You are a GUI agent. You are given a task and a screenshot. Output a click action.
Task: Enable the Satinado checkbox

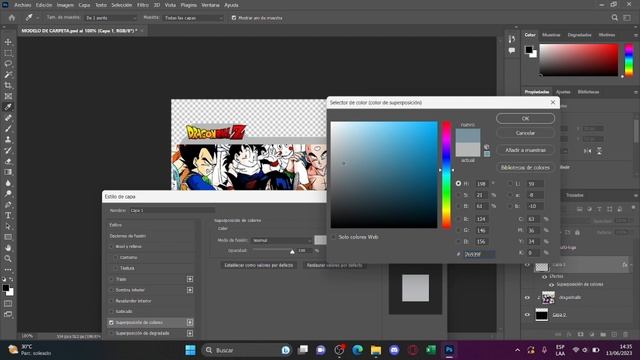(x=111, y=311)
